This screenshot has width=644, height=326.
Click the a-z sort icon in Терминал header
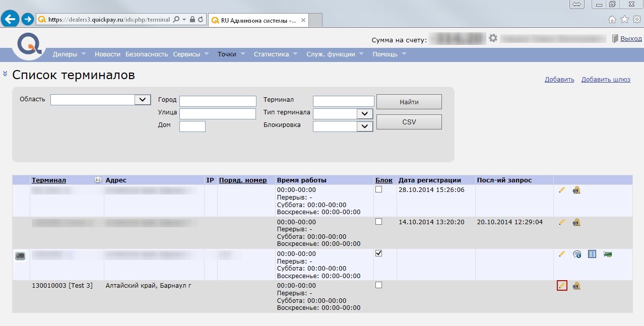(x=98, y=180)
